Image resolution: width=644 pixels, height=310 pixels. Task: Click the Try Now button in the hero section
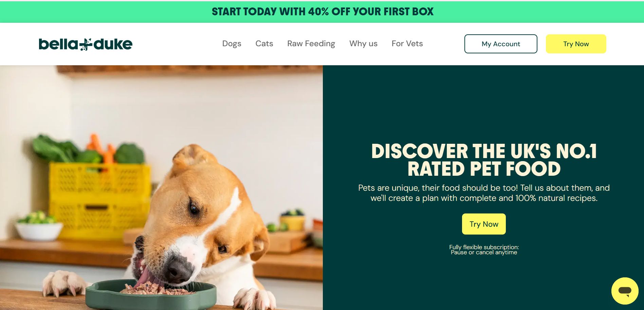[484, 224]
